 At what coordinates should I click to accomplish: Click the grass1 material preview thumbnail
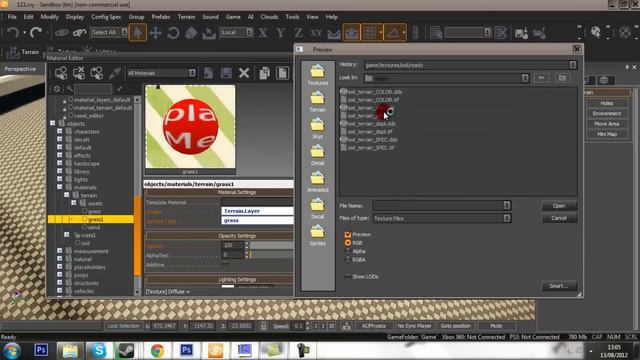coord(190,126)
